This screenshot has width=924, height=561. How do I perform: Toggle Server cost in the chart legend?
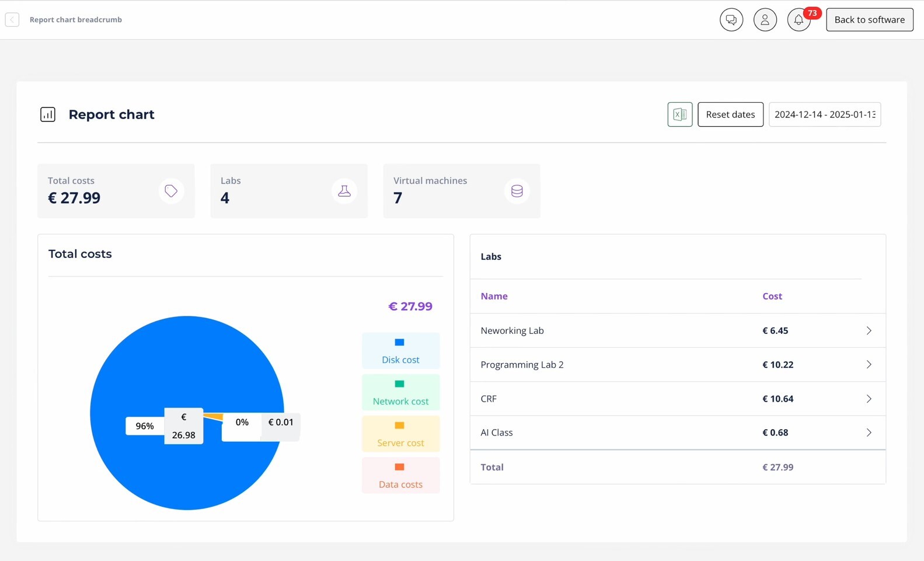[400, 434]
